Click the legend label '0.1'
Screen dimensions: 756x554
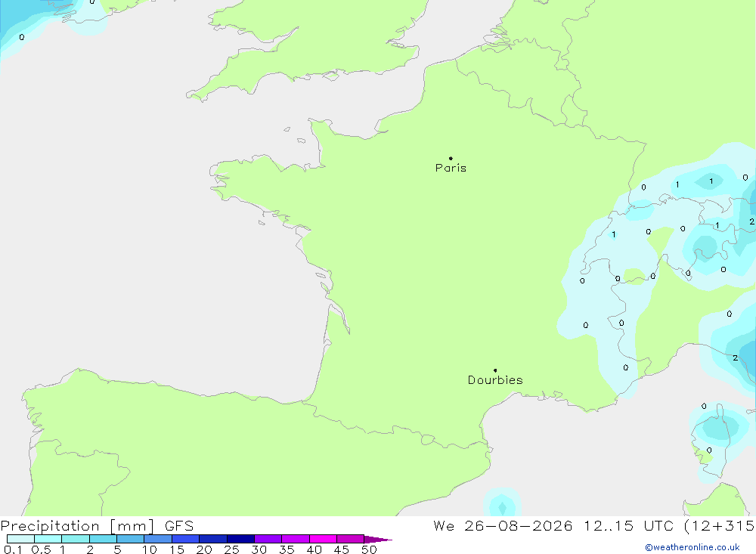click(x=13, y=549)
